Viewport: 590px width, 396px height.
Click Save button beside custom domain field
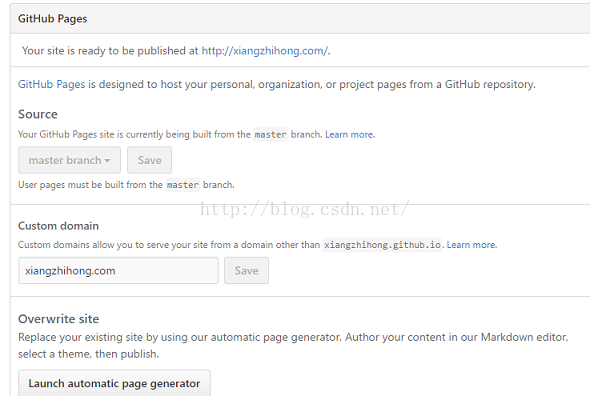tap(246, 271)
